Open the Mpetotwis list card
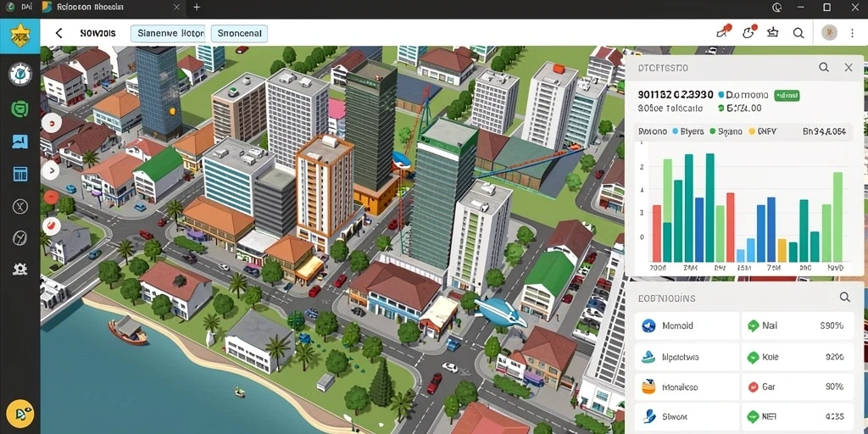 pos(687,357)
